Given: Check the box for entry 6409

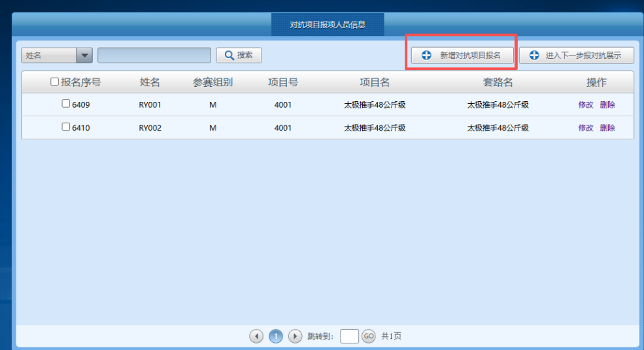Looking at the screenshot, I should [65, 104].
